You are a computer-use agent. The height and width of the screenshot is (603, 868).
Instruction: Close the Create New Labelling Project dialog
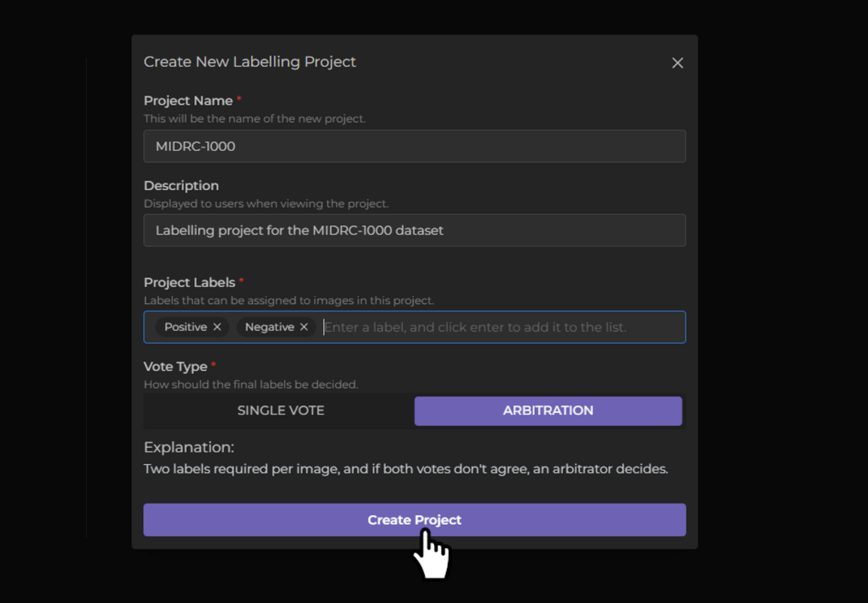(x=677, y=63)
